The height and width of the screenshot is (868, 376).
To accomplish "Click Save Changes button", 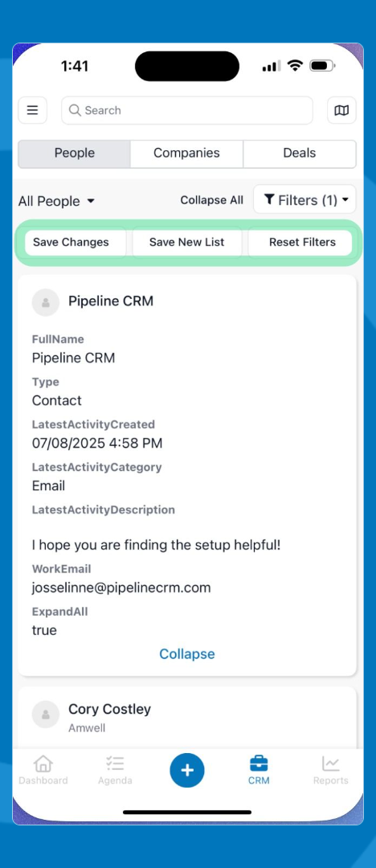I will pos(71,243).
